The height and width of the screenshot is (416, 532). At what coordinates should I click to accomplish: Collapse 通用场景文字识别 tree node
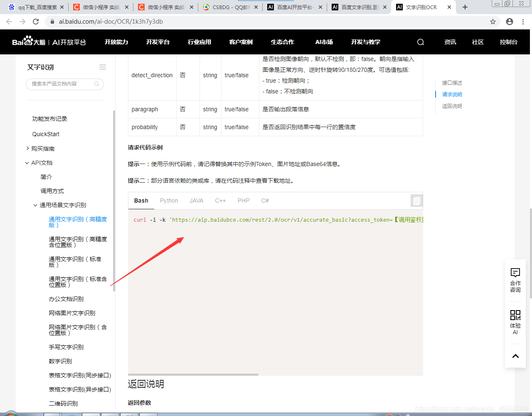tap(35, 205)
